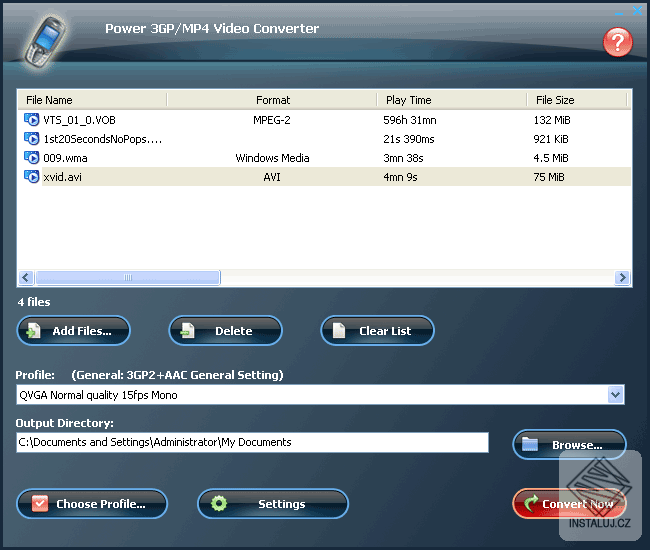Screen dimensions: 650x550
Task: Click the 132 MiB file size
Action: point(552,120)
